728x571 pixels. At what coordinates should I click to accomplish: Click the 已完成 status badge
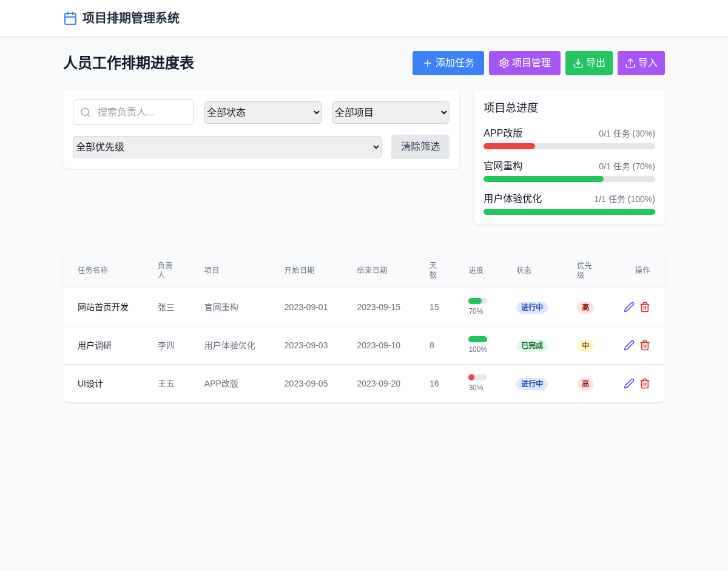click(x=532, y=346)
